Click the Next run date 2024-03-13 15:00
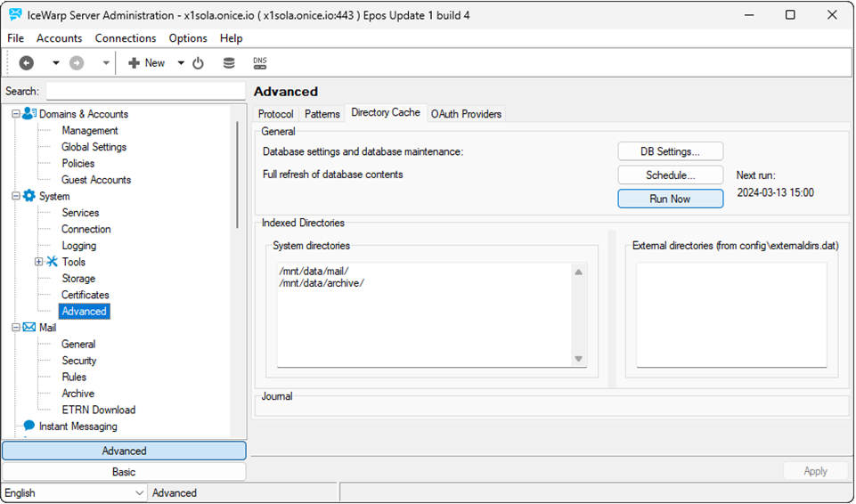The image size is (856, 504). pos(775,192)
